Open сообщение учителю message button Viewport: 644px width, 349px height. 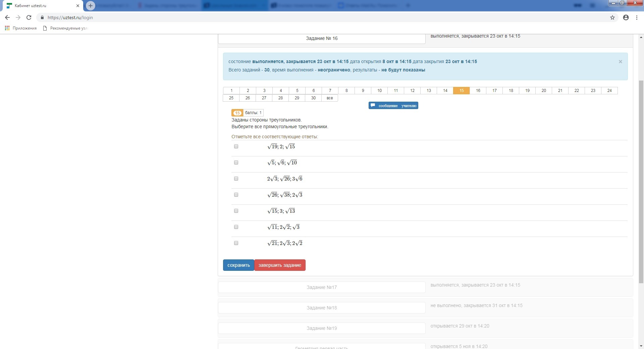(393, 106)
